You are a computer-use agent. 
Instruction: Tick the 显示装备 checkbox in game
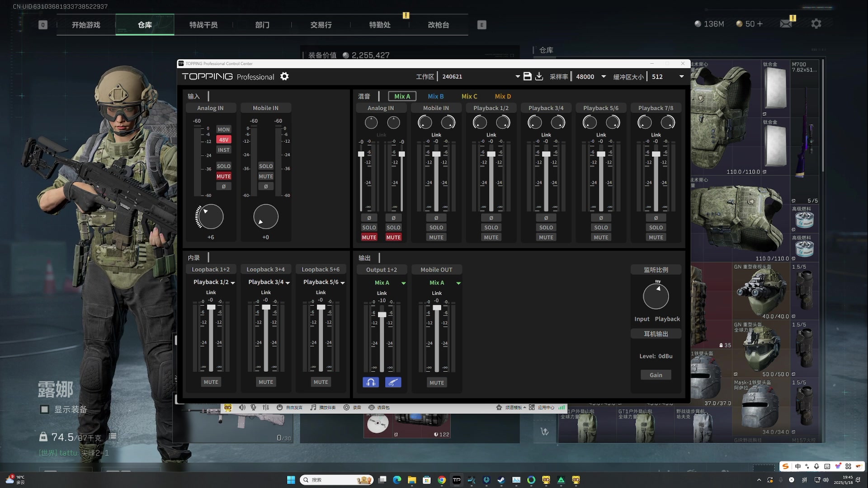pyautogui.click(x=44, y=409)
